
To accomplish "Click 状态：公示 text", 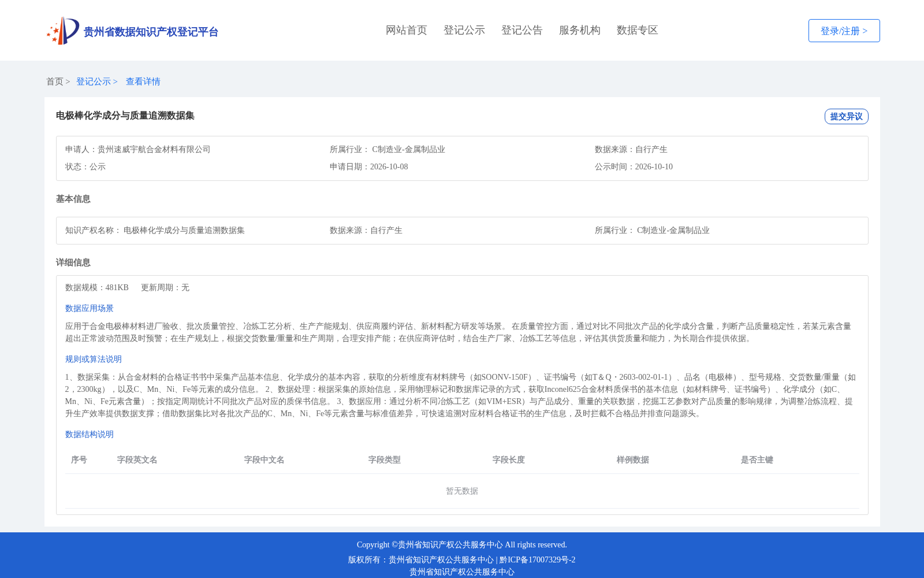I will coord(85,166).
